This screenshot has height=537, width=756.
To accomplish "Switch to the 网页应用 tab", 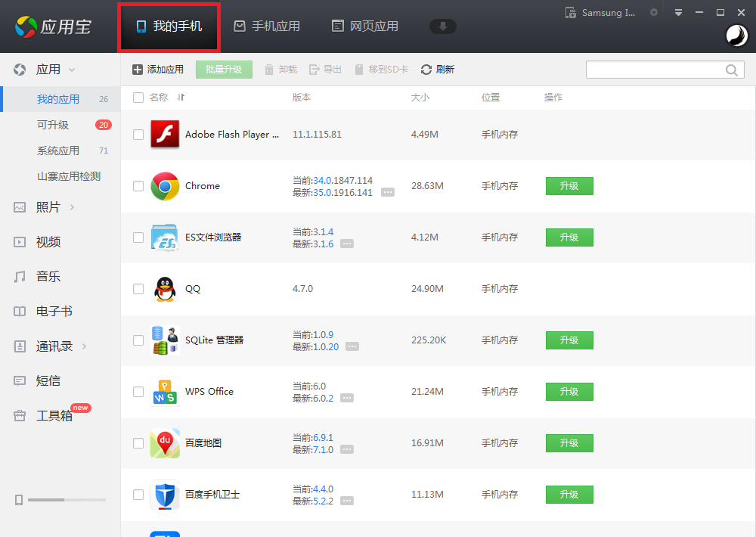I will (x=365, y=26).
